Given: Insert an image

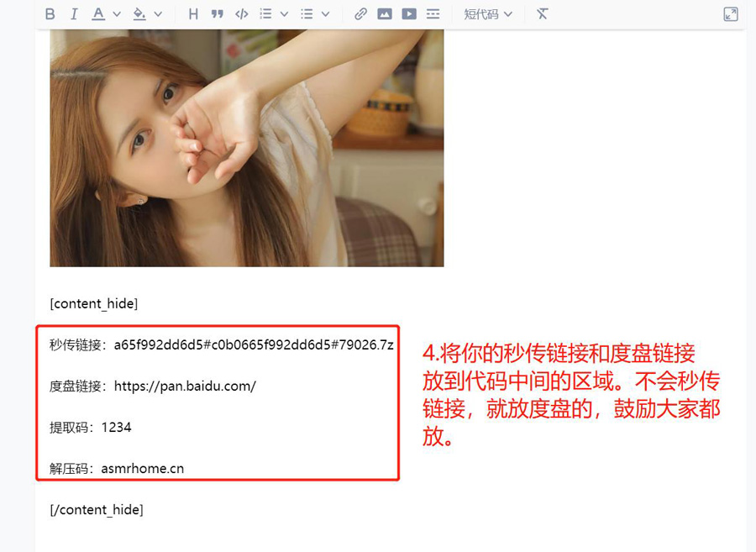Looking at the screenshot, I should [x=385, y=14].
